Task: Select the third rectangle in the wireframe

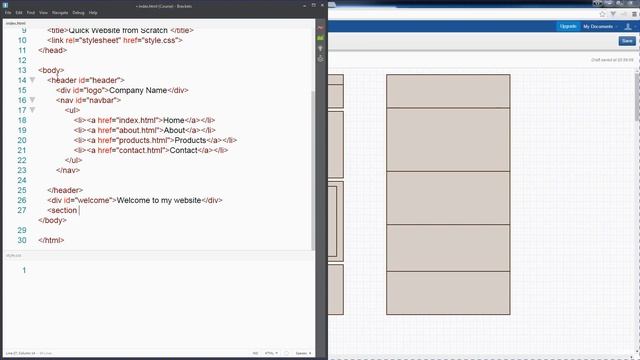Action: click(448, 198)
